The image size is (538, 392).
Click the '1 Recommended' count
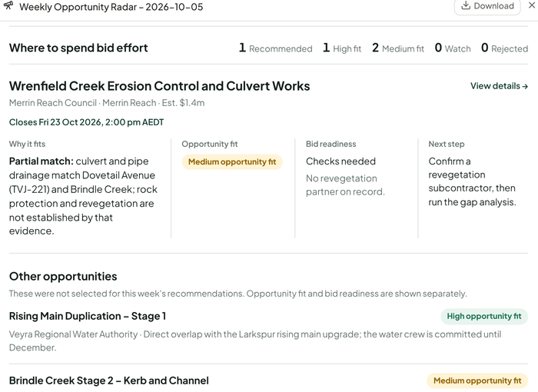point(275,48)
